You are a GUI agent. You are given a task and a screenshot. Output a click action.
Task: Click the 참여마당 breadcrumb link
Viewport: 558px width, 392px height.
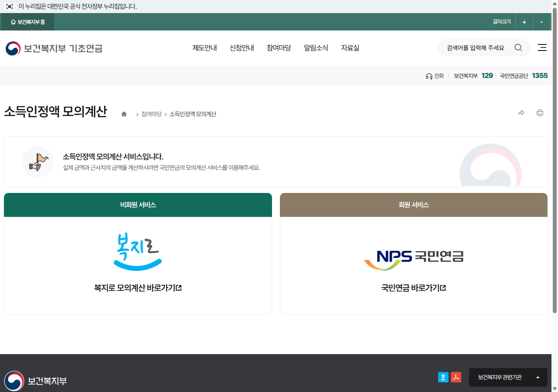[x=151, y=114]
